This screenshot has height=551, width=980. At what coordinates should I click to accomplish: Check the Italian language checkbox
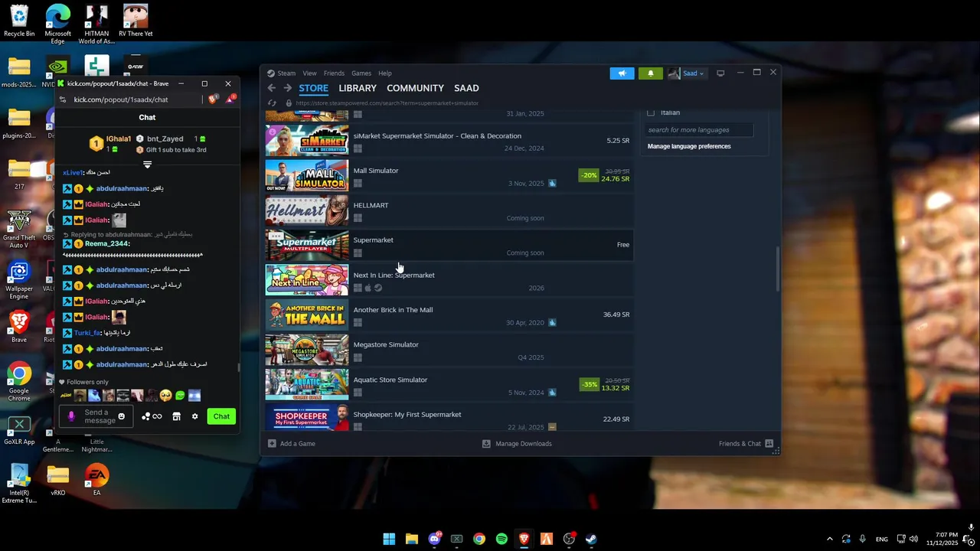click(651, 112)
